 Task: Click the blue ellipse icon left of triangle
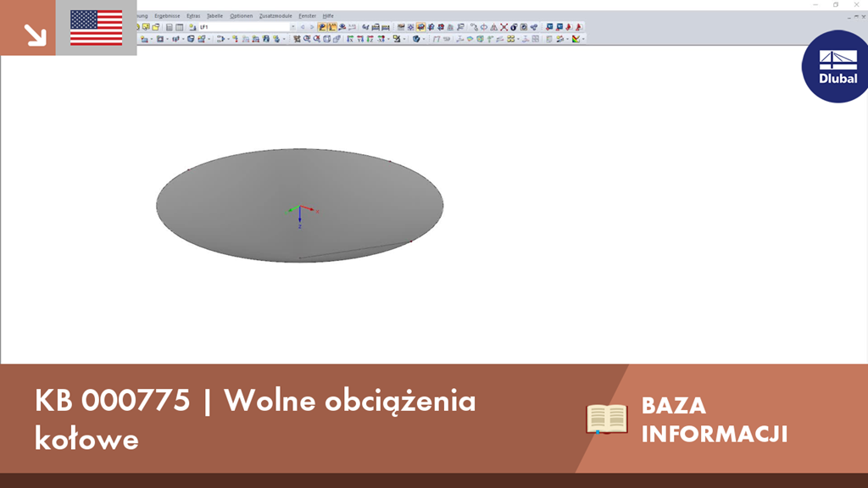pyautogui.click(x=484, y=27)
